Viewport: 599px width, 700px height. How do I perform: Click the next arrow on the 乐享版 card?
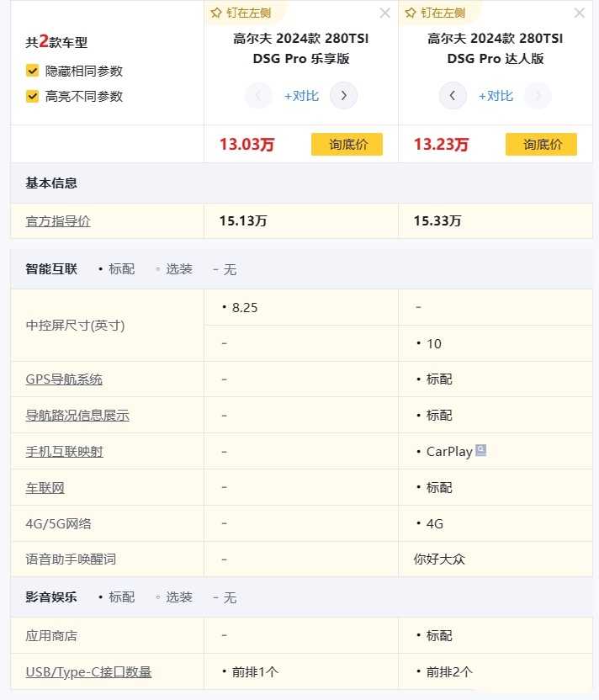coord(343,95)
